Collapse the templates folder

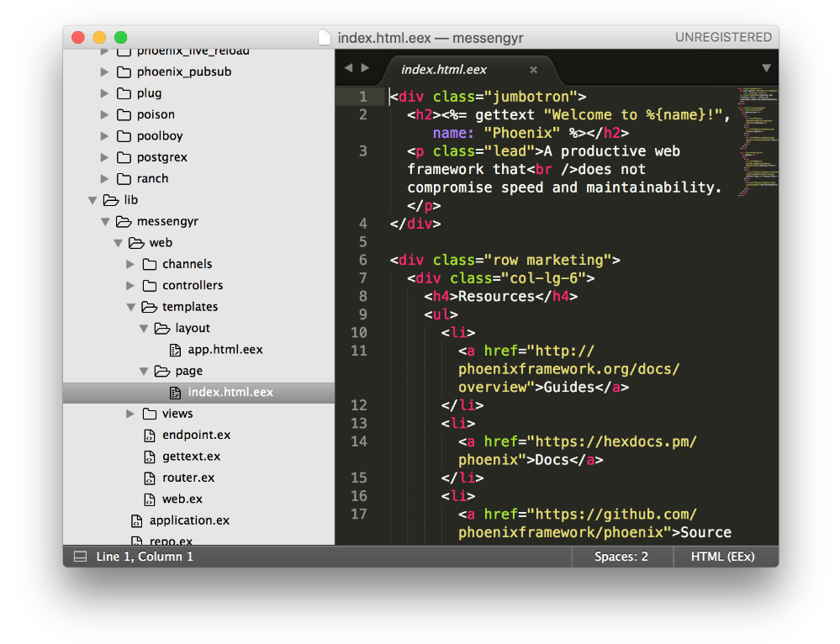click(x=130, y=307)
